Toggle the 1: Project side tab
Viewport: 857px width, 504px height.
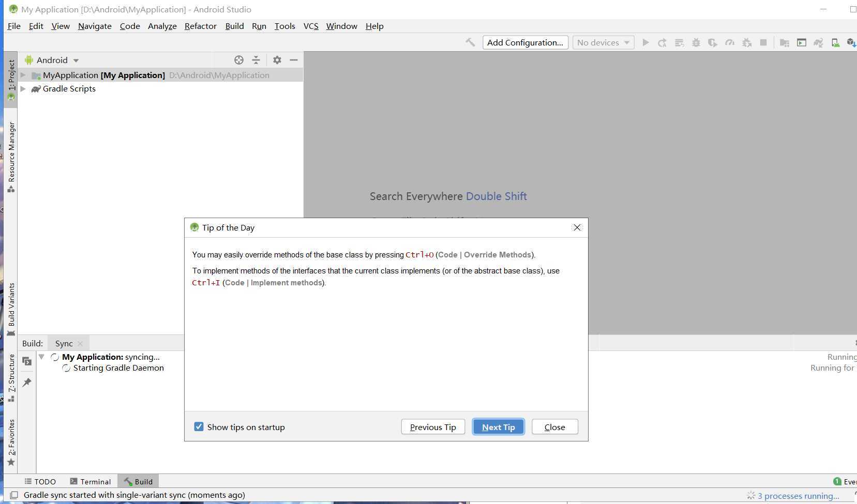11,80
